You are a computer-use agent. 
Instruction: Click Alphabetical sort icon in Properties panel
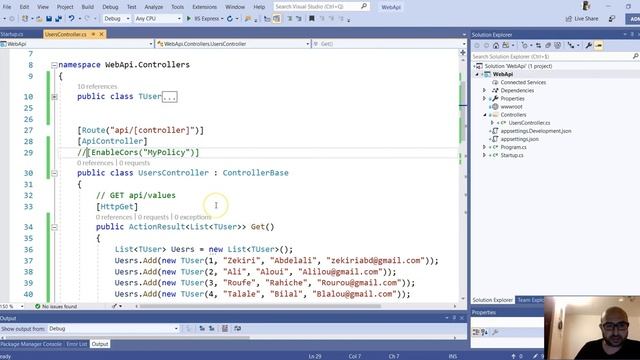(x=484, y=332)
